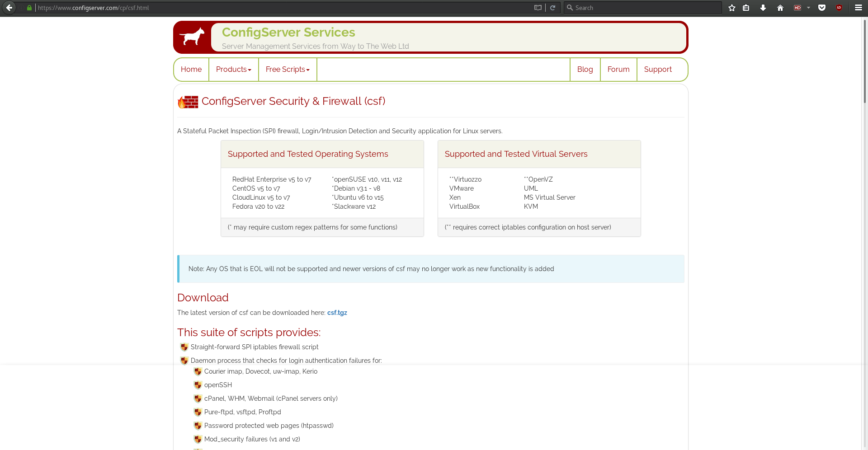Click the ConfigServer bull terrier logo
This screenshot has width=868, height=450.
(192, 37)
